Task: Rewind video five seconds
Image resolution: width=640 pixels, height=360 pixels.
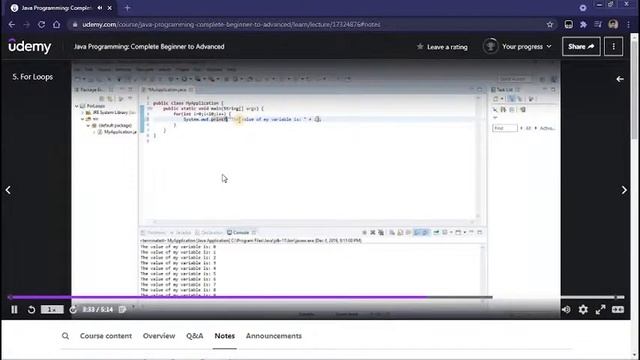Action: point(31,310)
